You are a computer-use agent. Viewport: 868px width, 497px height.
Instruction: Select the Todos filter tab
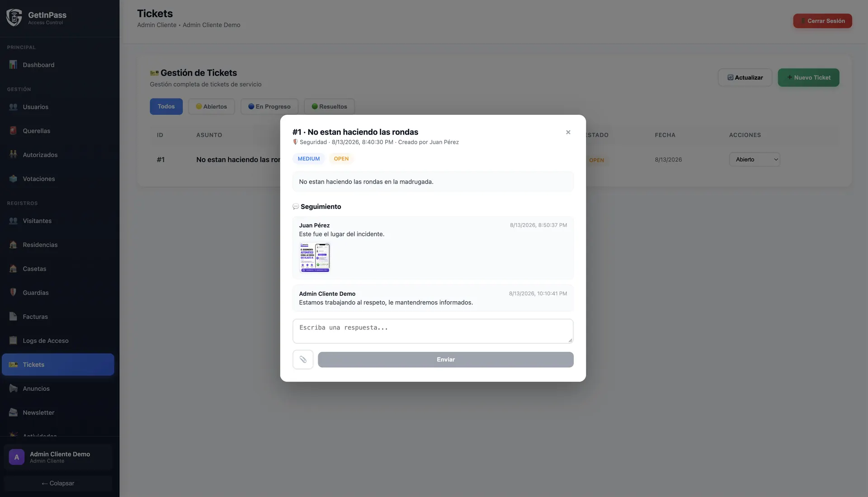(166, 106)
